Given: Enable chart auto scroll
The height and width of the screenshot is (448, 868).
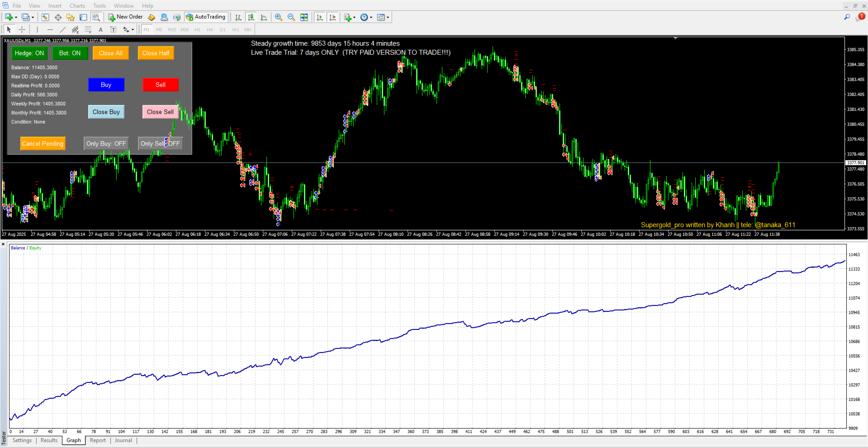Looking at the screenshot, I should pyautogui.click(x=320, y=17).
